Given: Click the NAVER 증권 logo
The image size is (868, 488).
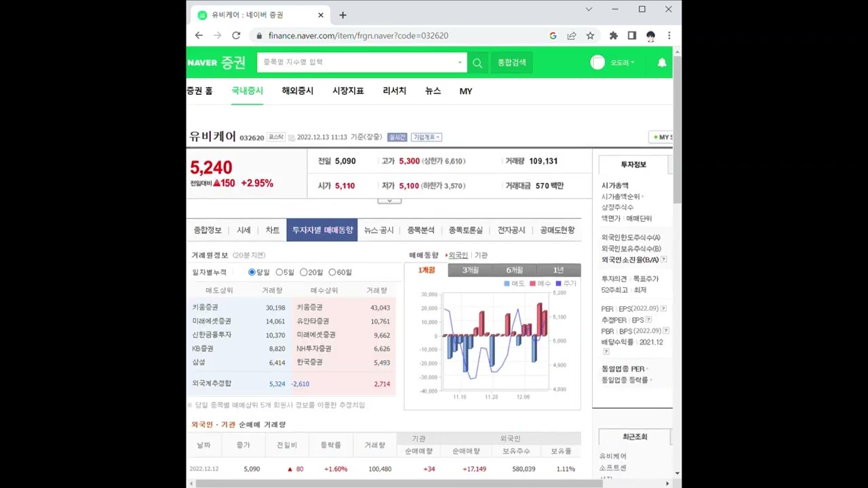Looking at the screenshot, I should click(x=217, y=62).
